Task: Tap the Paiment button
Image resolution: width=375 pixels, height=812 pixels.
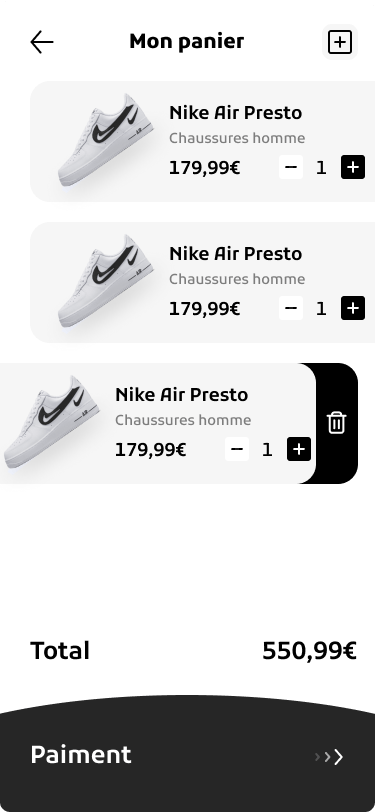Action: (x=188, y=754)
